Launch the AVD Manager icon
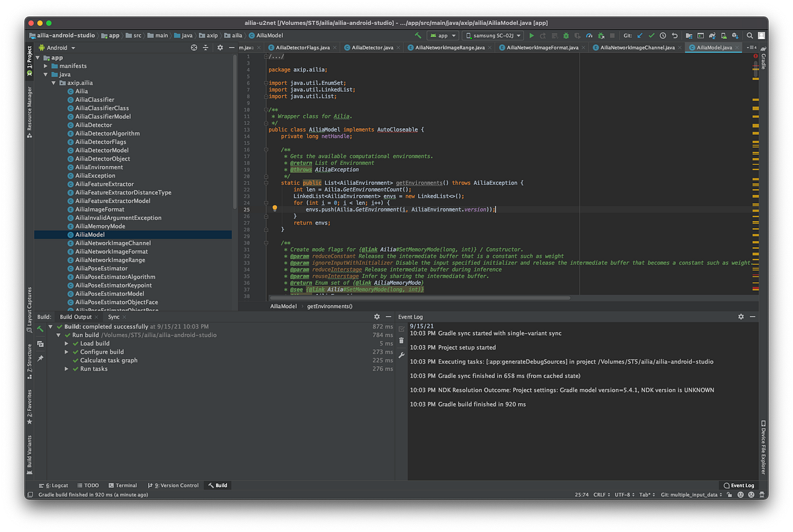Viewport: 793px width, 532px height. 700,35
